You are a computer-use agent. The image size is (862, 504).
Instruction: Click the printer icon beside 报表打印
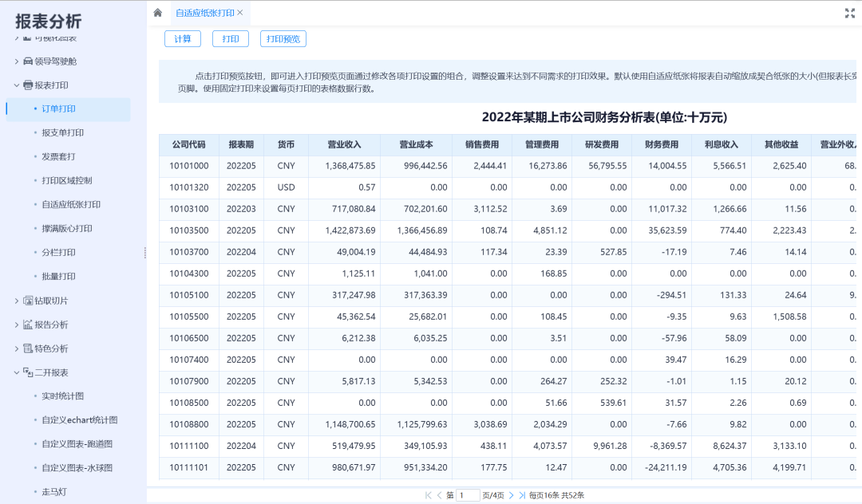[28, 85]
